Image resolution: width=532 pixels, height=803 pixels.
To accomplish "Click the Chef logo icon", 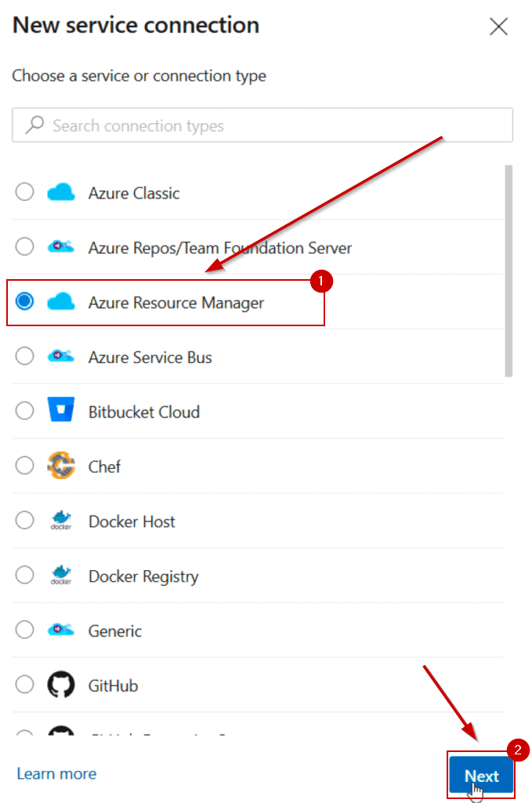I will tap(60, 466).
